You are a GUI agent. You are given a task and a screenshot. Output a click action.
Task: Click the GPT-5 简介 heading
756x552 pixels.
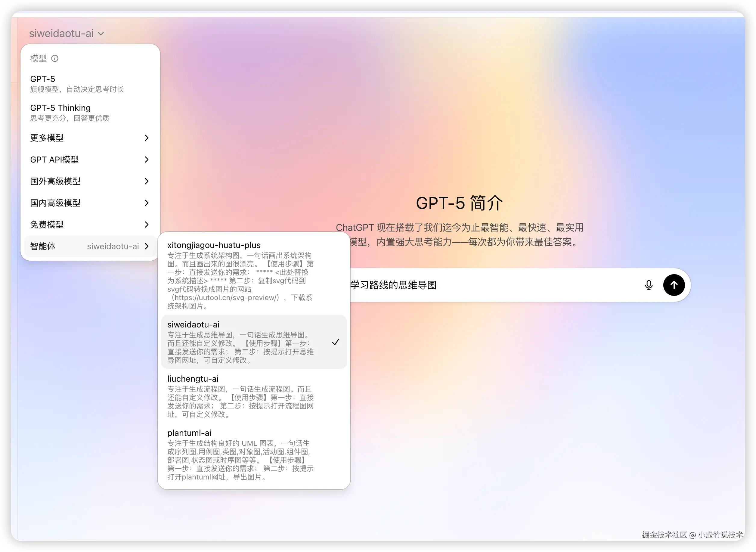459,203
